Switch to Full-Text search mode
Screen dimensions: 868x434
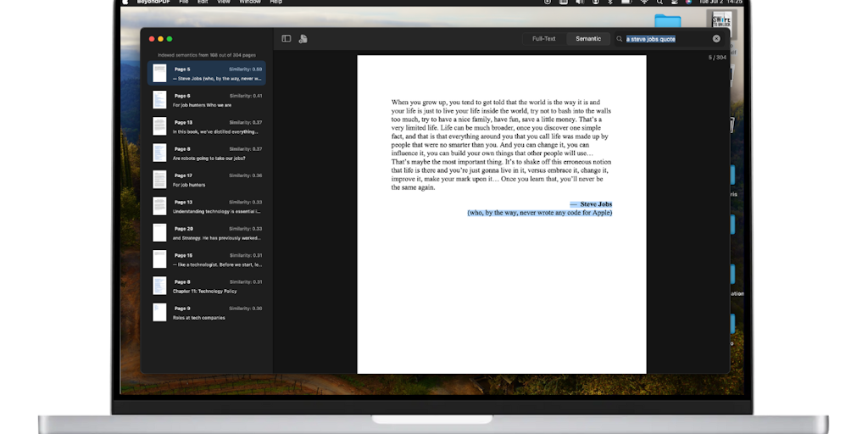coord(543,39)
